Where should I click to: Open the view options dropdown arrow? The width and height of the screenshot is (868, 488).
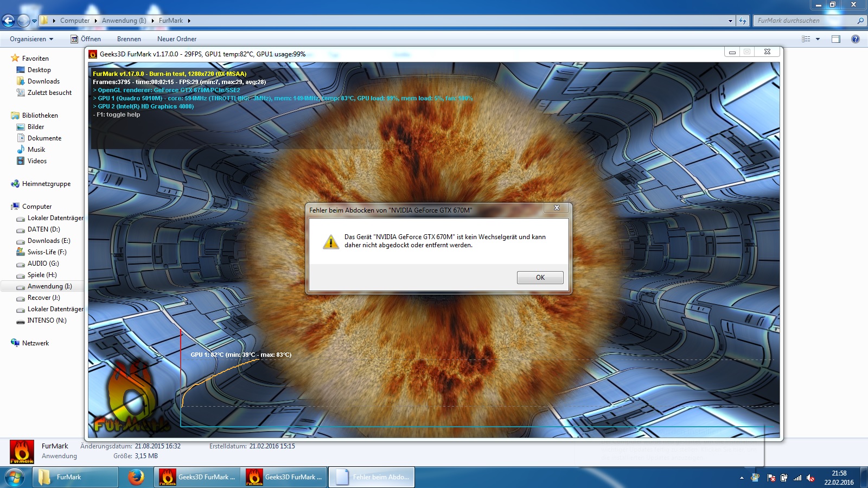pos(818,39)
